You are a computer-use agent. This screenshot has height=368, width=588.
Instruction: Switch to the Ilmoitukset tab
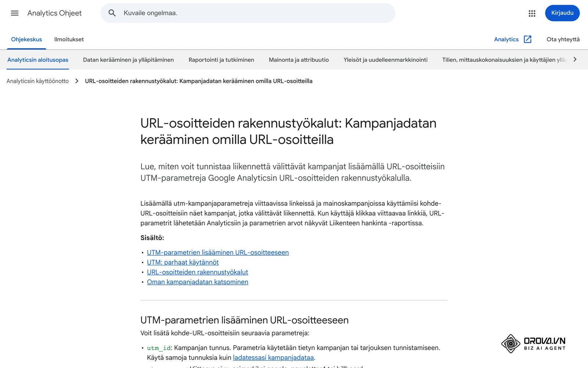(x=69, y=39)
